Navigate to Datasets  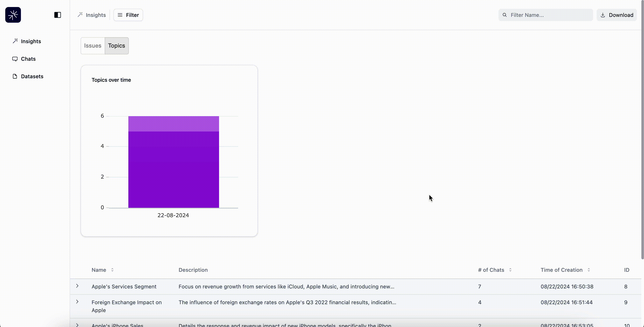(x=32, y=76)
